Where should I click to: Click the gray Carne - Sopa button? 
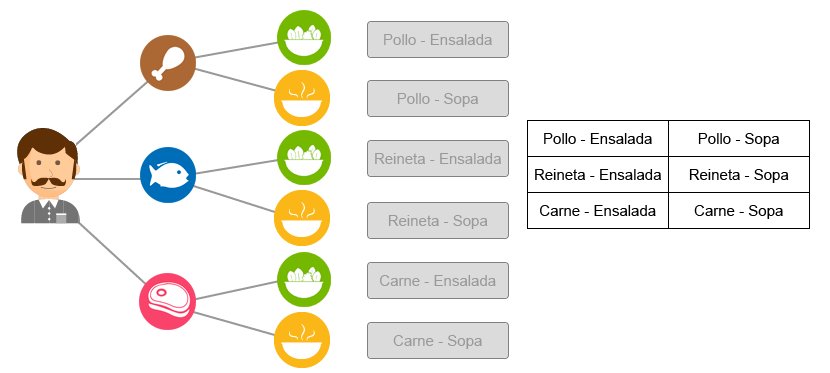point(438,340)
